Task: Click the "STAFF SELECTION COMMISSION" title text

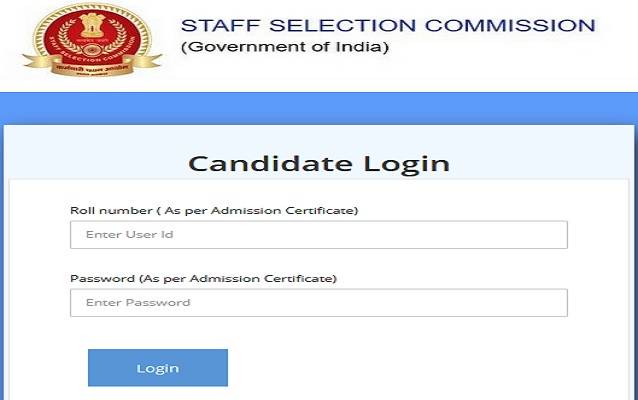Action: [x=388, y=25]
